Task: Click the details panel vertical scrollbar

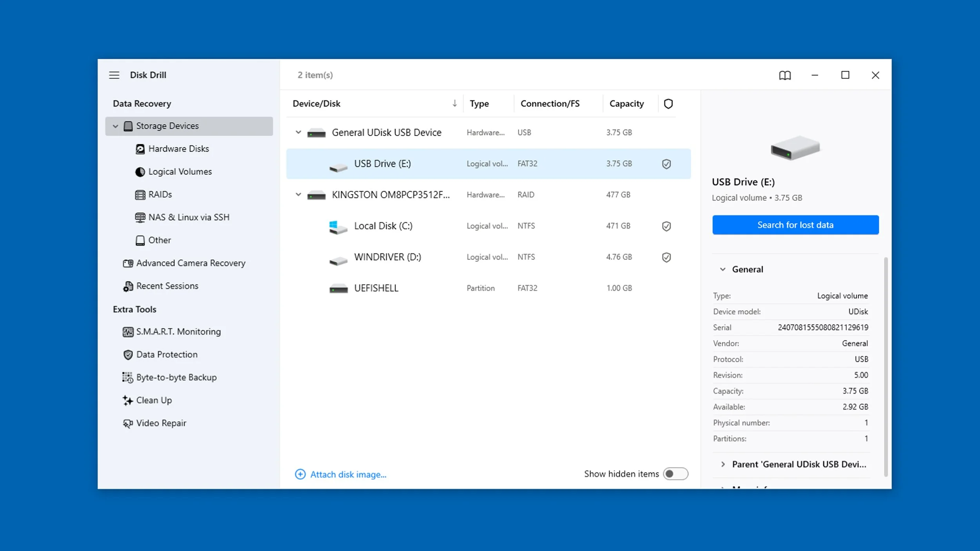Action: click(x=886, y=366)
